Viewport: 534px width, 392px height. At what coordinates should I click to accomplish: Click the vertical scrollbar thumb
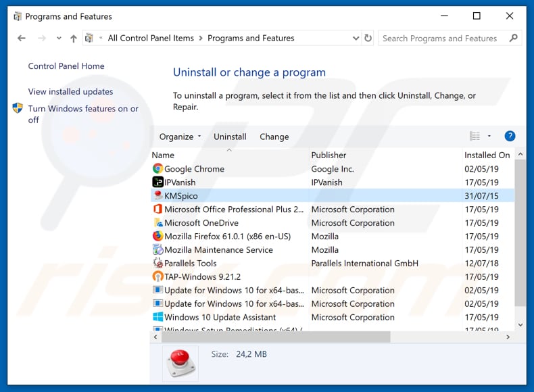pos(520,233)
